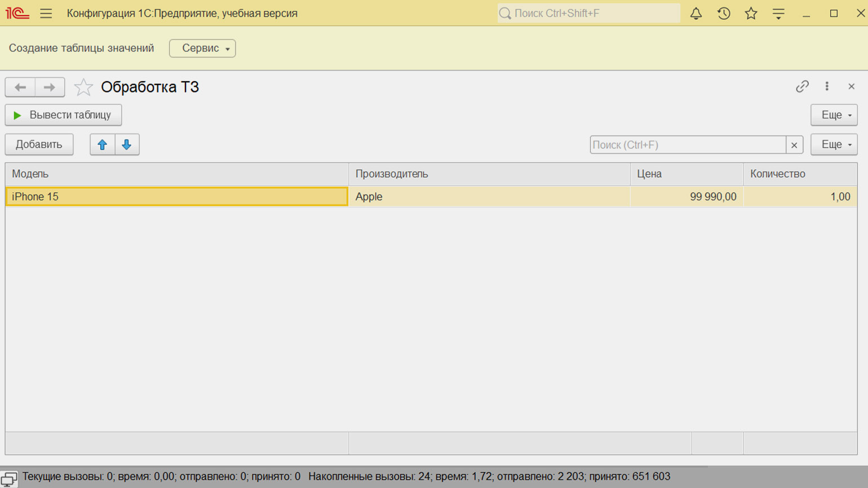The image size is (868, 488).
Task: Sort by Модель column header
Action: [177, 174]
